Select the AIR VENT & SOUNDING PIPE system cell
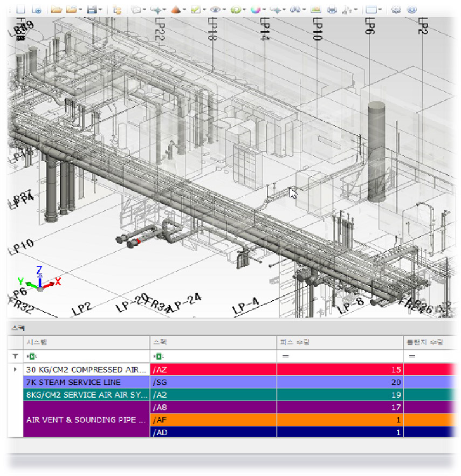 (86, 419)
